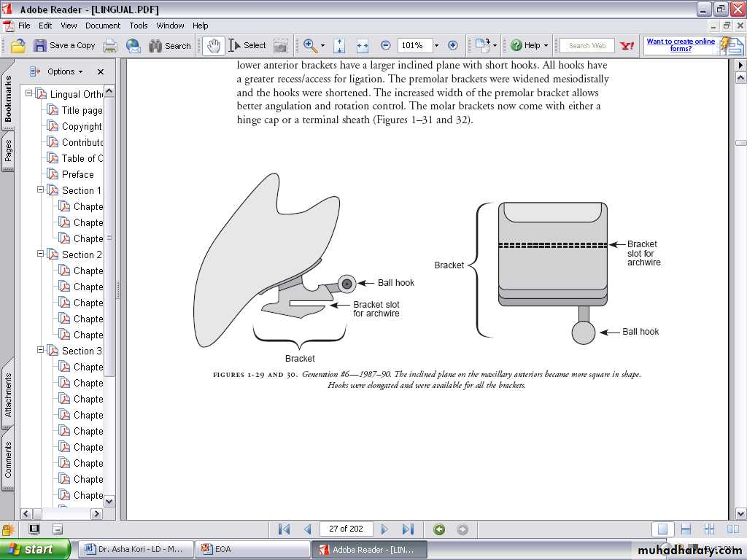Switch to the Pages side tab
The height and width of the screenshot is (560, 747).
click(x=8, y=151)
